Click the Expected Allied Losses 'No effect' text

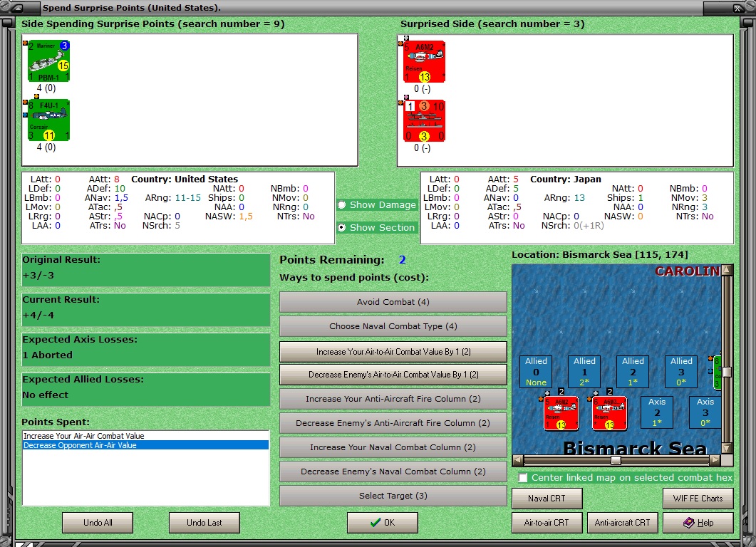point(46,395)
